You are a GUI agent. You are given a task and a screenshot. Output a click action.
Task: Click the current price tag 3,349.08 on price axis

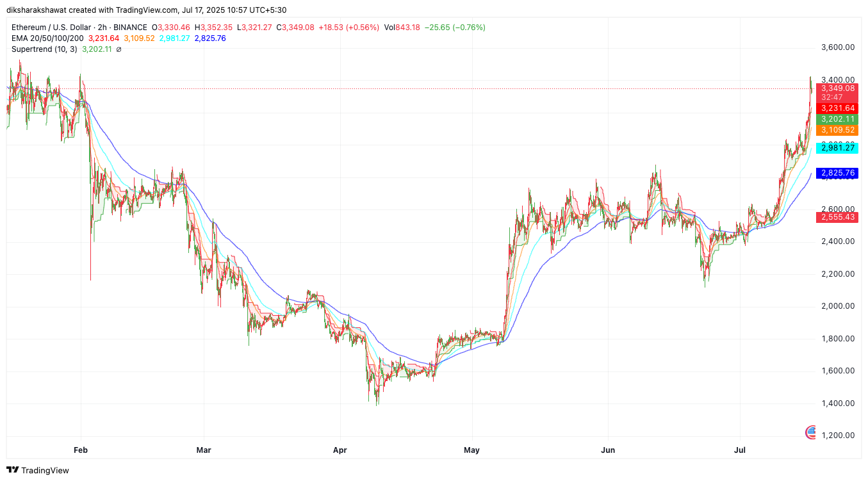pos(839,88)
